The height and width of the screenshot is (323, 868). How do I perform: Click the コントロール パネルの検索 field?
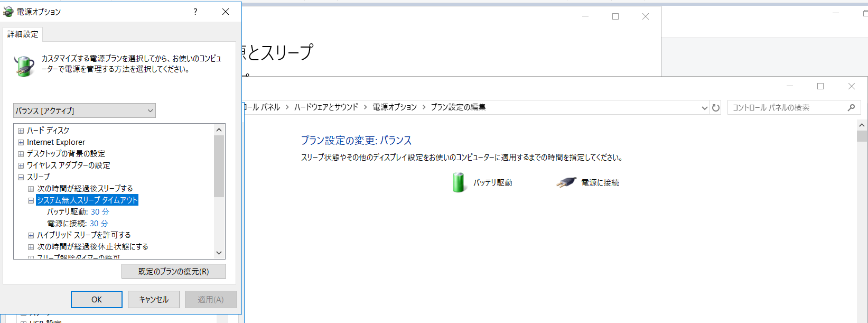(x=794, y=108)
